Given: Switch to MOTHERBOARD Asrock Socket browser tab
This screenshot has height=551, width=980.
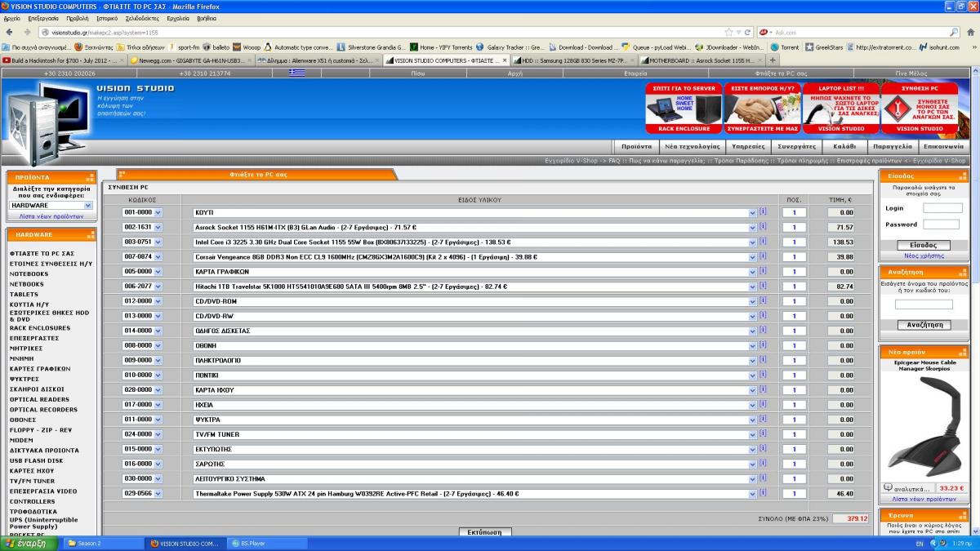Looking at the screenshot, I should pos(702,60).
